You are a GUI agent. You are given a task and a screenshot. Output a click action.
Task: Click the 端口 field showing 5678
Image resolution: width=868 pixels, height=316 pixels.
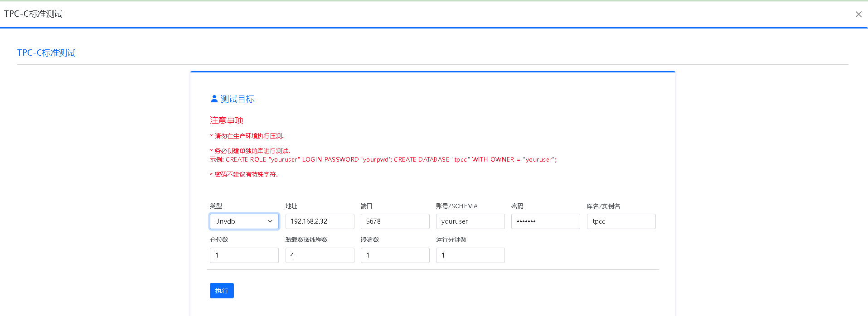point(395,221)
